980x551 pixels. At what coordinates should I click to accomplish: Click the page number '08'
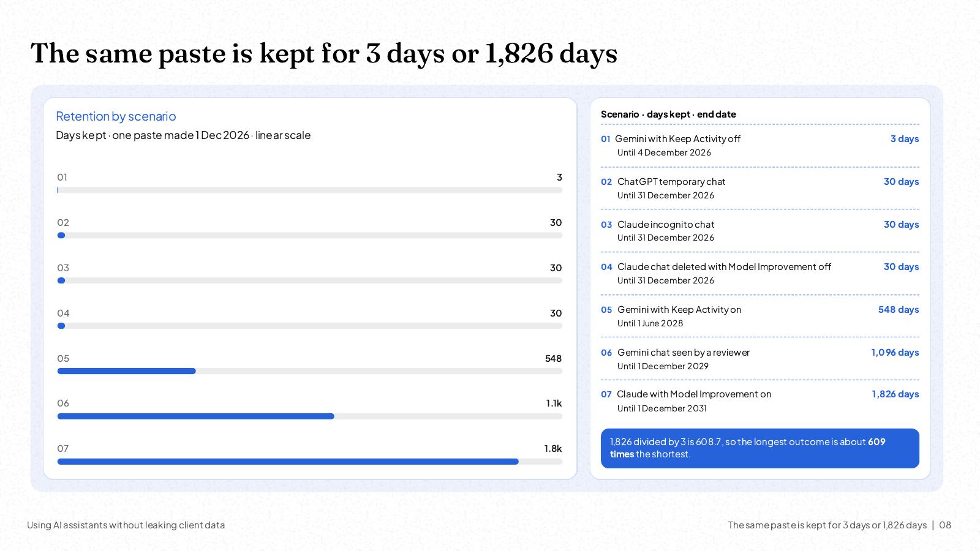point(945,525)
